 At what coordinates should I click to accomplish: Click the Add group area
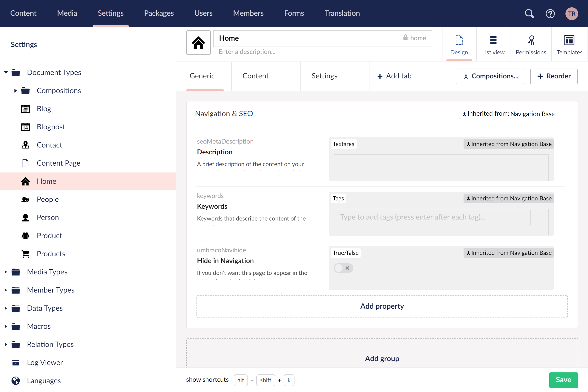pos(382,353)
